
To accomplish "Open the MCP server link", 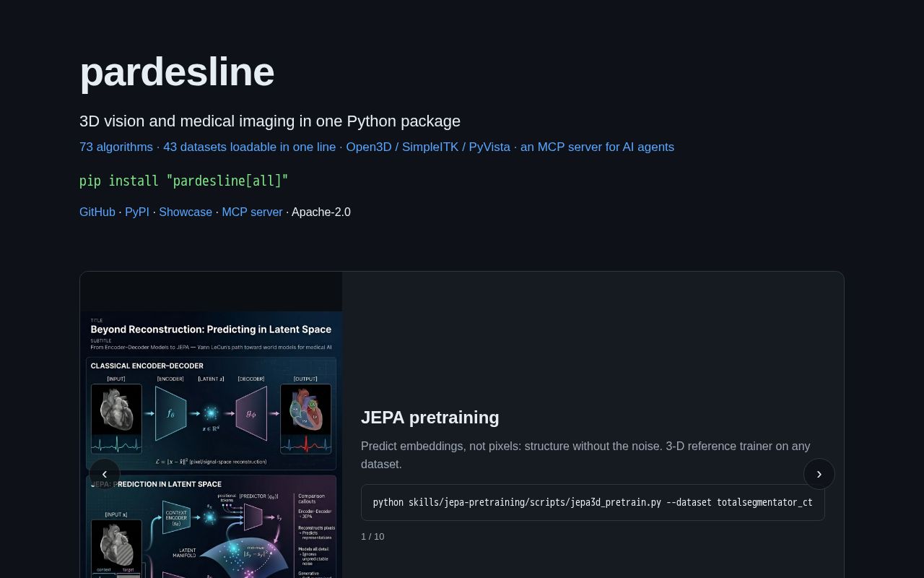I will pyautogui.click(x=252, y=212).
